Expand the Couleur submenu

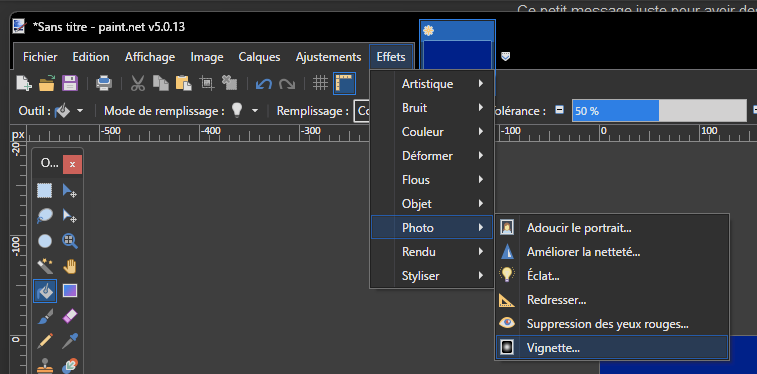pos(432,132)
